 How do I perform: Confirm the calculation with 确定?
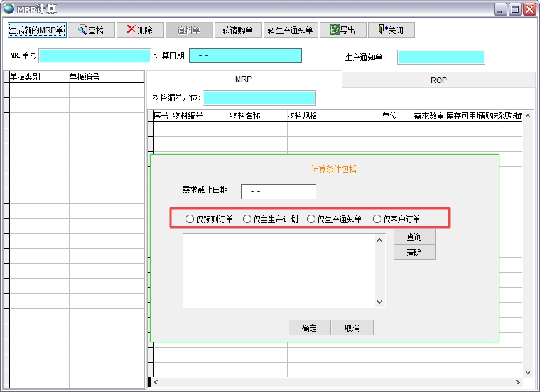[x=309, y=327]
